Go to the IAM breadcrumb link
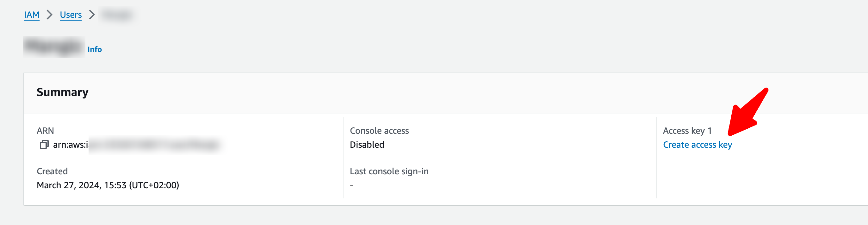Viewport: 868px width, 225px height. (32, 15)
